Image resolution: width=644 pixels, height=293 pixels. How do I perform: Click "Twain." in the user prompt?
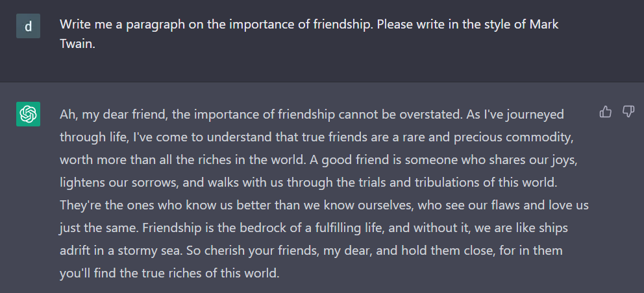pyautogui.click(x=77, y=44)
